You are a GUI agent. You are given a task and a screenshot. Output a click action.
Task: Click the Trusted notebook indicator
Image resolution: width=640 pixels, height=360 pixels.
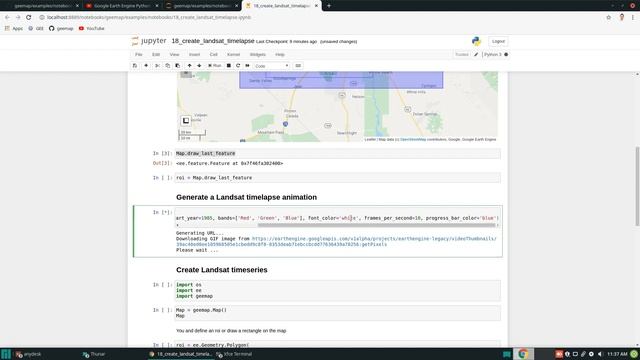462,54
